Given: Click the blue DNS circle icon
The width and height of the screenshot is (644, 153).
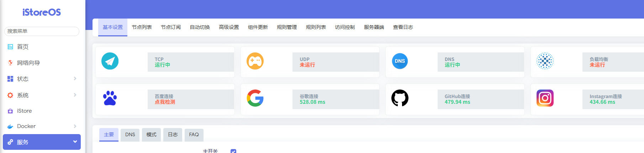Looking at the screenshot, I should pos(400,61).
